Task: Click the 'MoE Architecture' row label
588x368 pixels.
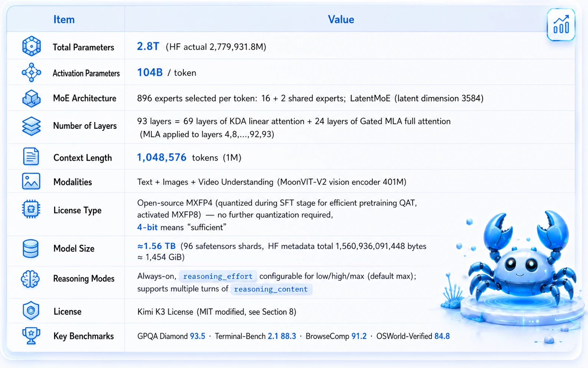Action: pyautogui.click(x=85, y=98)
